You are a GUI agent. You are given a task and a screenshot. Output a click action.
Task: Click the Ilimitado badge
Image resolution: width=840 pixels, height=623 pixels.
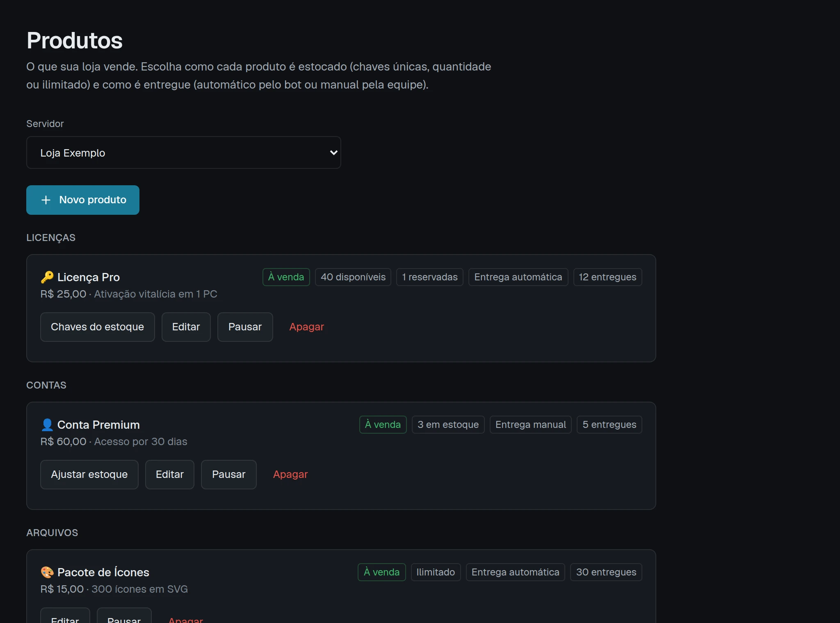pos(436,572)
